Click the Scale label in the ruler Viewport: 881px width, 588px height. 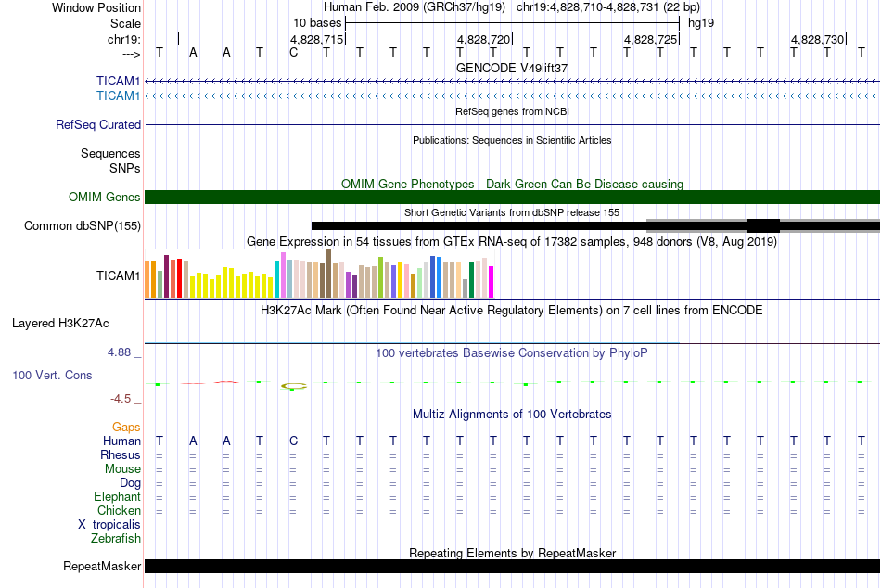point(125,23)
